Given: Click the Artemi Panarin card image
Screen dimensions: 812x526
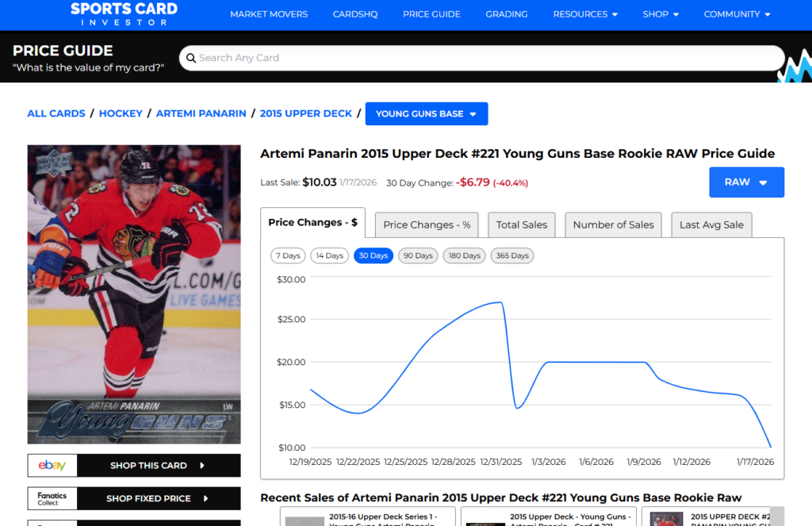Looking at the screenshot, I should click(134, 294).
